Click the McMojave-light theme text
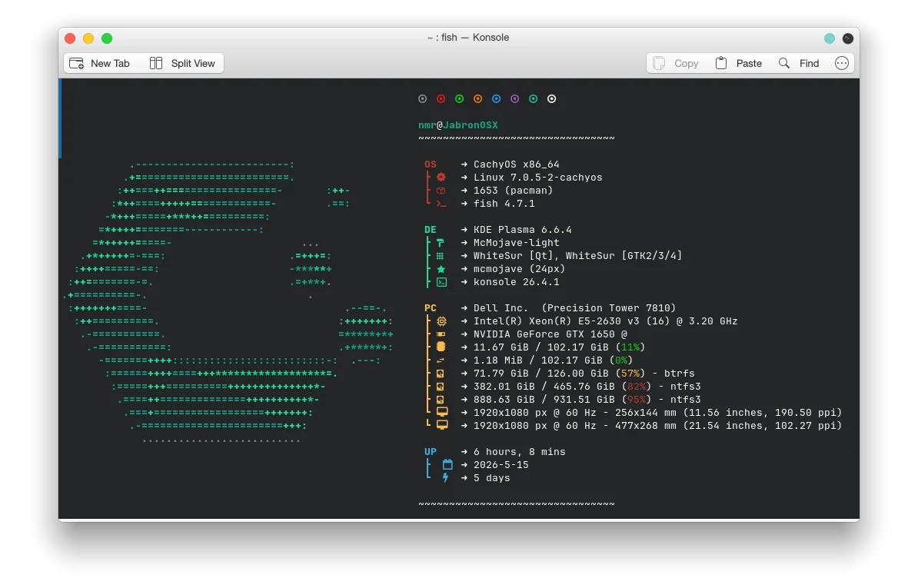 coord(517,243)
